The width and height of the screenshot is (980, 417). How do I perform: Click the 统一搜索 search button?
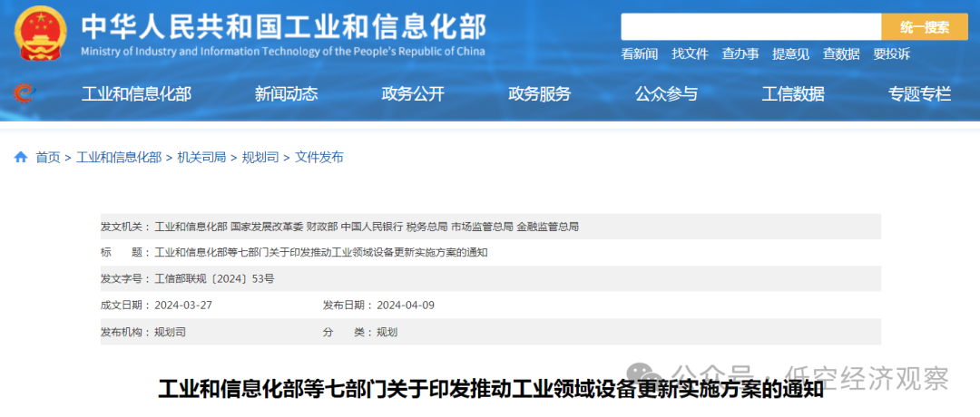tap(925, 27)
